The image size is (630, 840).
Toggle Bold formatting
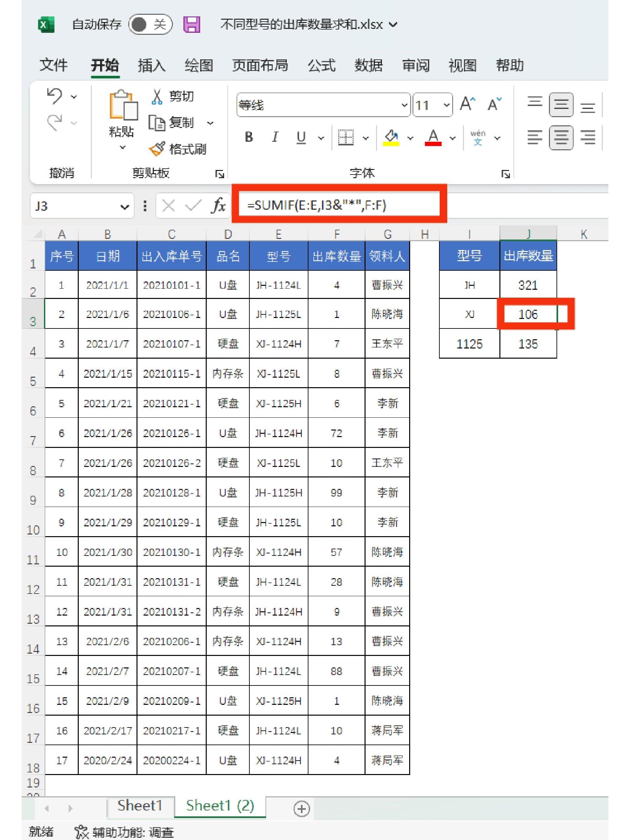[x=249, y=137]
